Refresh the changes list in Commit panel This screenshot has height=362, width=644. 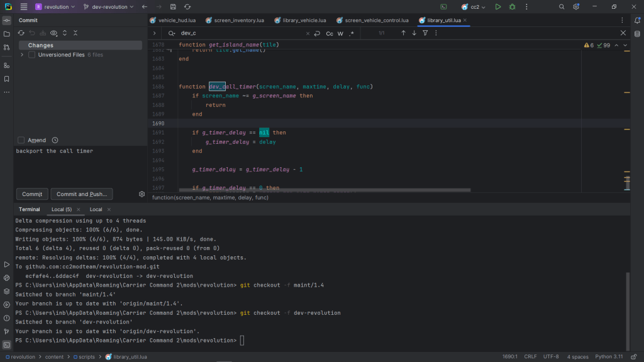pos(21,33)
